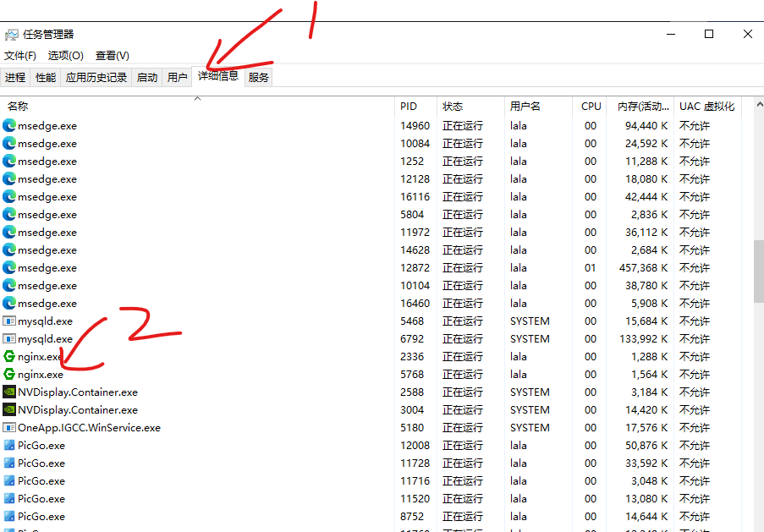
Task: Select the msedge.exe row with PID 1252
Action: pyautogui.click(x=371, y=162)
